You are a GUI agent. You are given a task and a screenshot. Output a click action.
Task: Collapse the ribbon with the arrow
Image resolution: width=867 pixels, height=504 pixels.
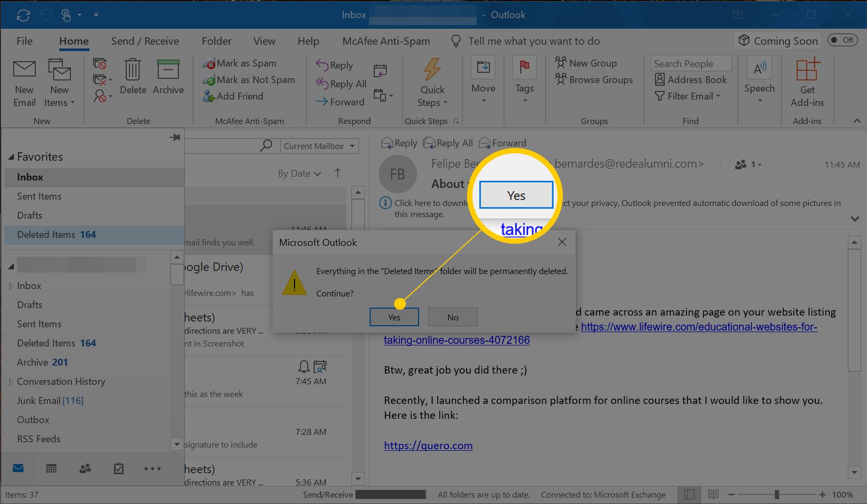coord(857,121)
